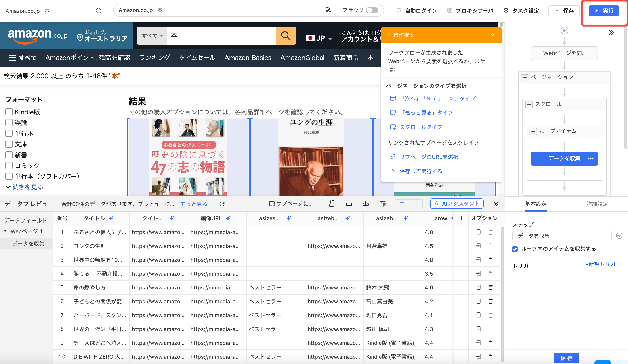Check the Kindle版 format checkbox

[9, 112]
